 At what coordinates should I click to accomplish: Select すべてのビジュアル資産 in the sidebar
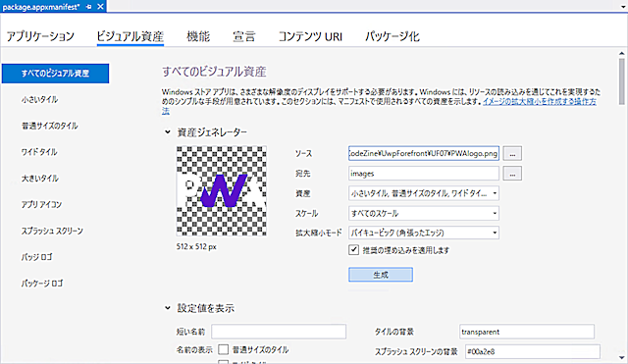pyautogui.click(x=55, y=74)
